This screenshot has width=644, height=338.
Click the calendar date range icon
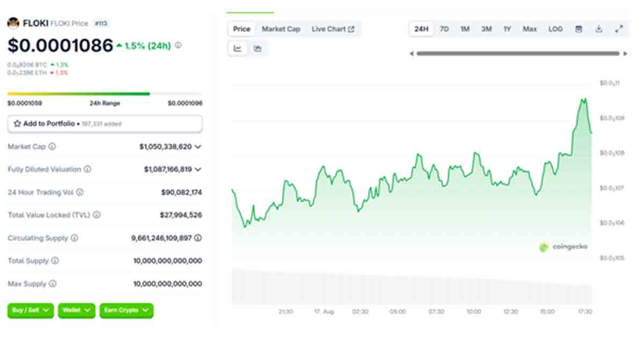pos(579,29)
